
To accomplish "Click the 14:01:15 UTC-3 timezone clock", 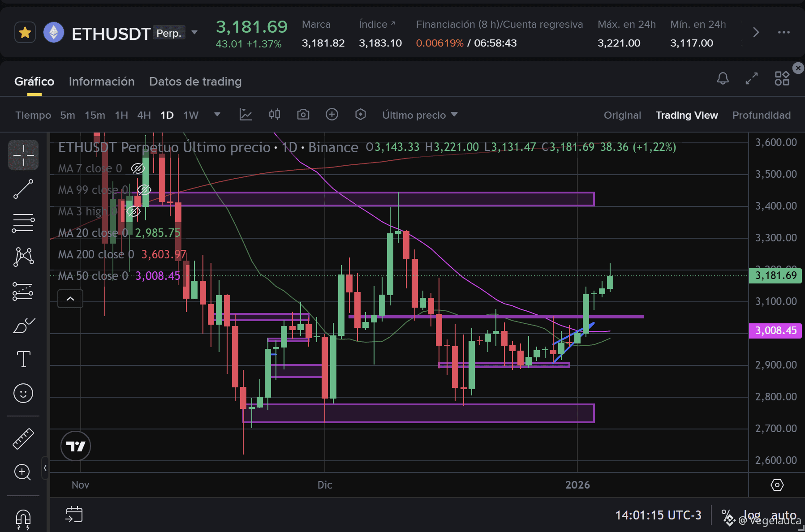I will (x=658, y=515).
